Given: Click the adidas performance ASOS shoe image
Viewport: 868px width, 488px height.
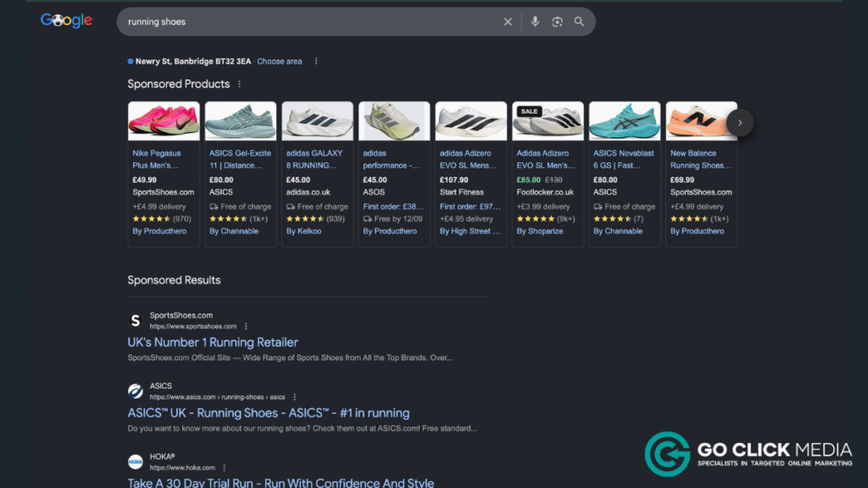Looking at the screenshot, I should click(x=394, y=121).
